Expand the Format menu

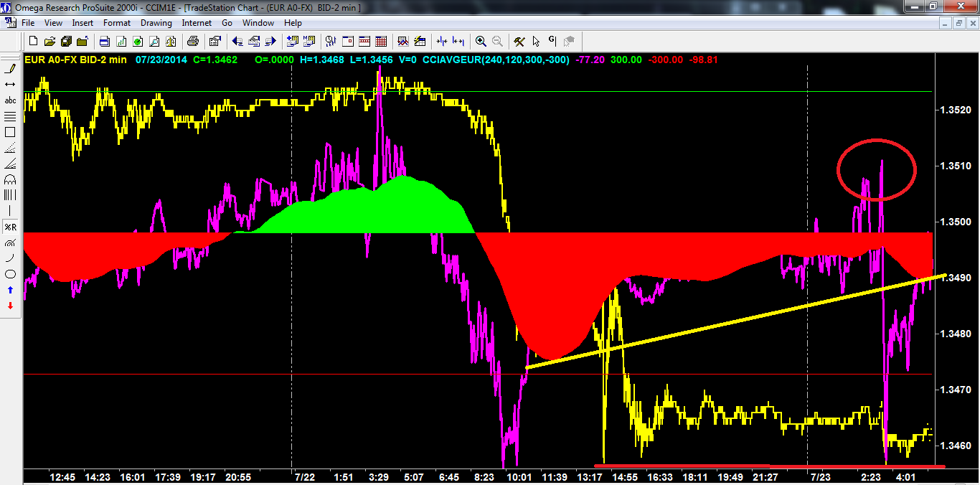(x=117, y=23)
